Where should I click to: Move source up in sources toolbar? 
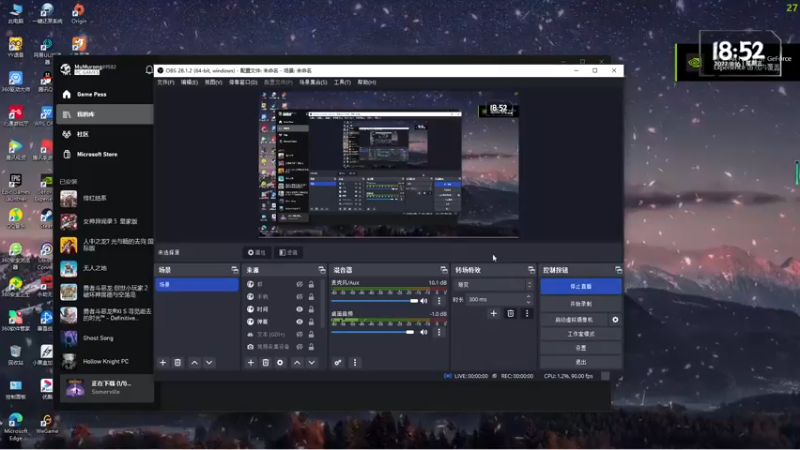point(297,362)
